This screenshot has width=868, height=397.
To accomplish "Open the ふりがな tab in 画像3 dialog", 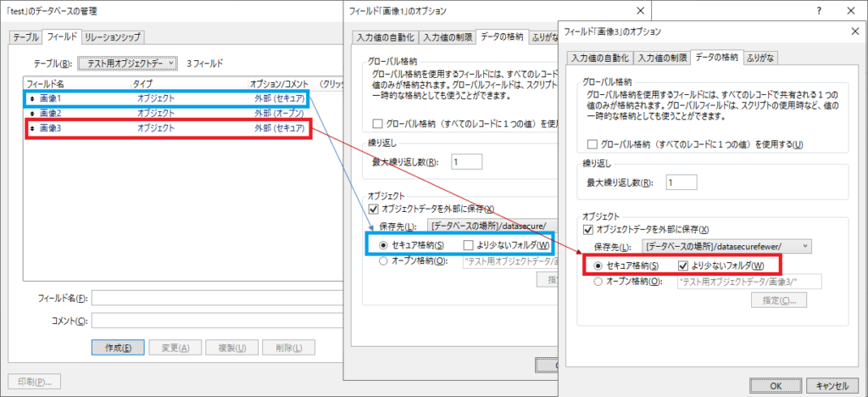I will click(x=762, y=57).
